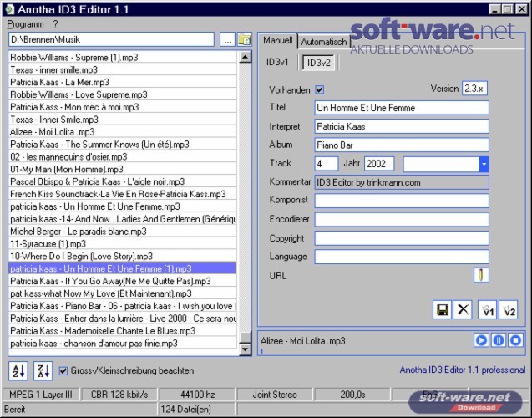Select Robbie Williams - Love Supreme.mp3
532x418 pixels.
click(x=123, y=94)
